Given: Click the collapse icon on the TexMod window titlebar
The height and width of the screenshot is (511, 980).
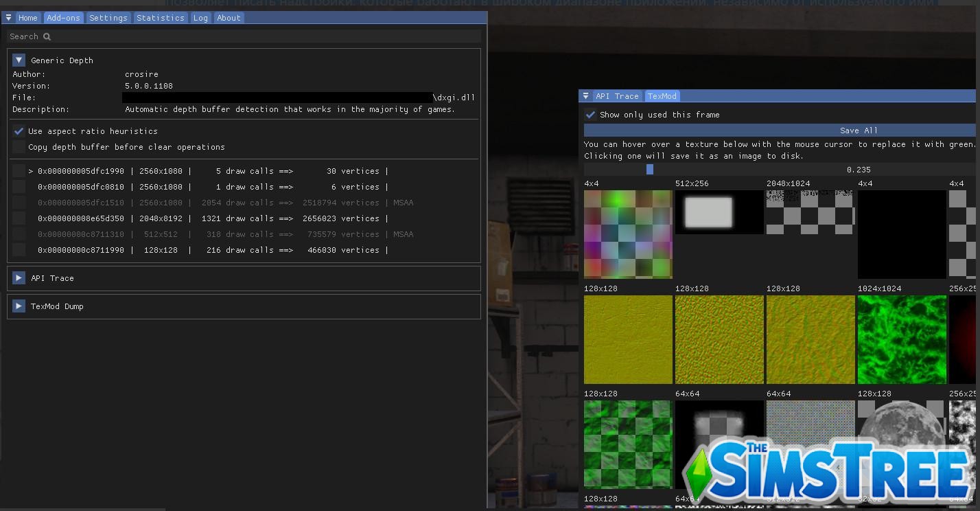Looking at the screenshot, I should pyautogui.click(x=586, y=96).
